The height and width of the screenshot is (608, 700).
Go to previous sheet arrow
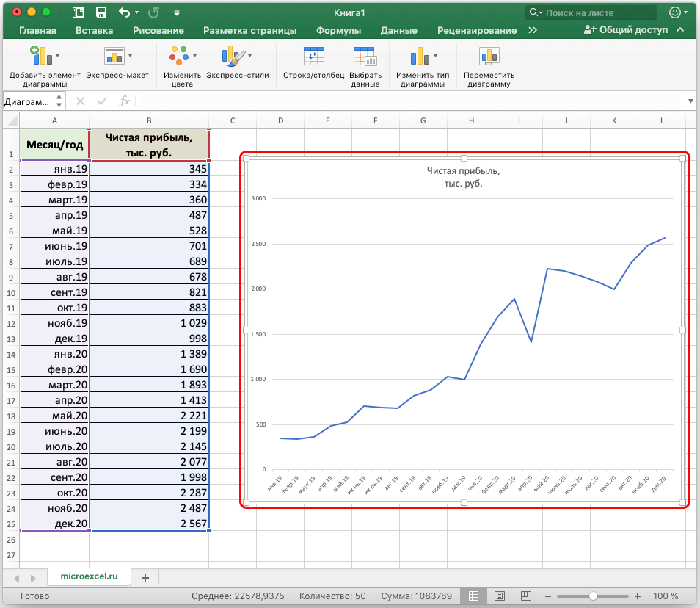(17, 578)
